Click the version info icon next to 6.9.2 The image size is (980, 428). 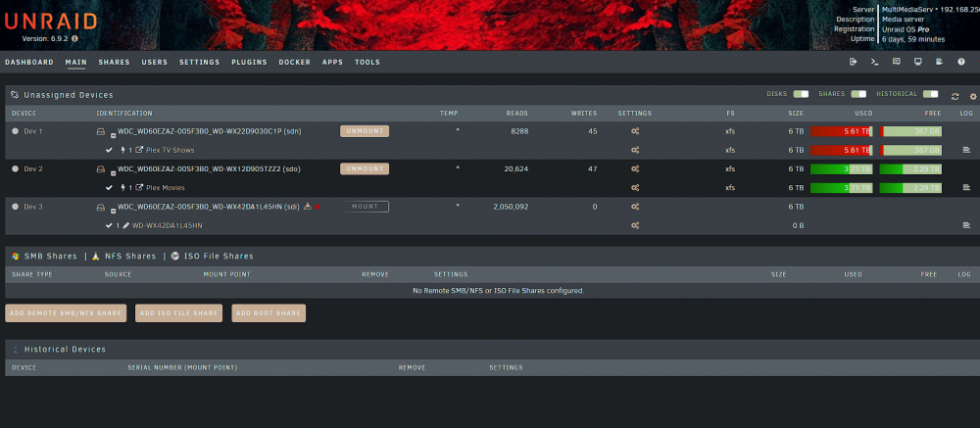coord(75,39)
